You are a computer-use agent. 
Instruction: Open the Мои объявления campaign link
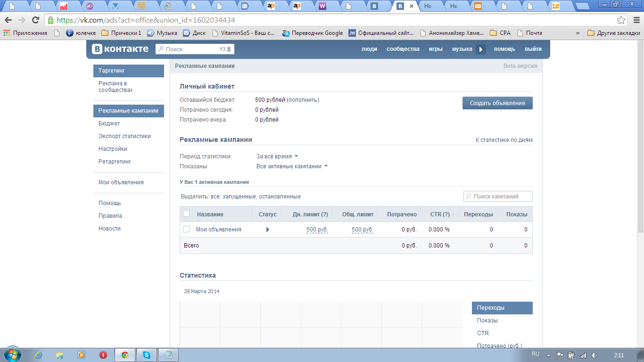click(219, 230)
